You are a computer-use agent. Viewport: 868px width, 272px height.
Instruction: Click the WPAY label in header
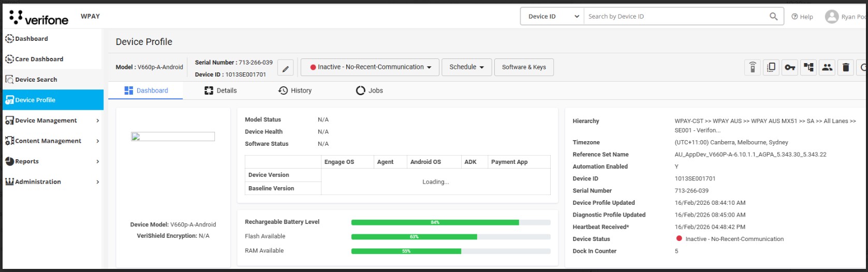[90, 17]
